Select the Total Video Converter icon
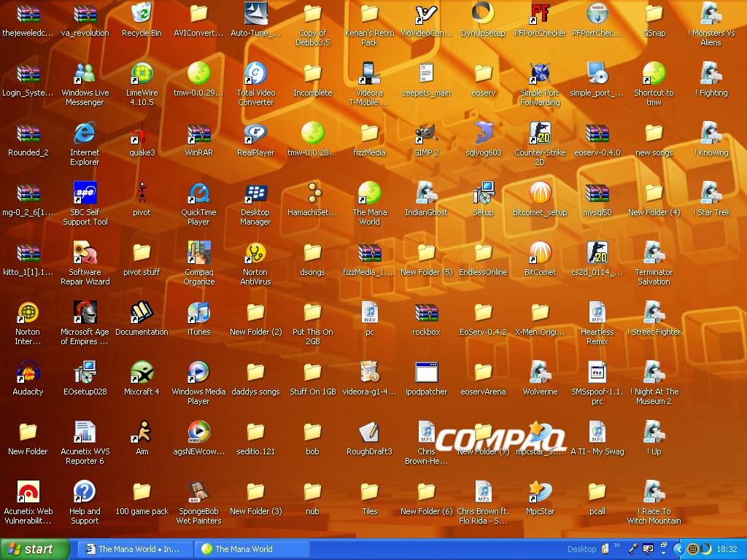 tap(256, 74)
